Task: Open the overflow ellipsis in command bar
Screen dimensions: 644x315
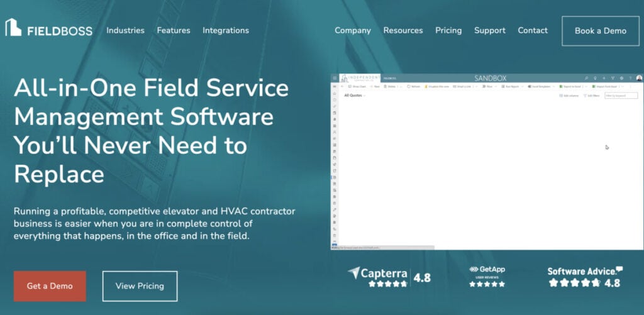Action: tap(630, 86)
